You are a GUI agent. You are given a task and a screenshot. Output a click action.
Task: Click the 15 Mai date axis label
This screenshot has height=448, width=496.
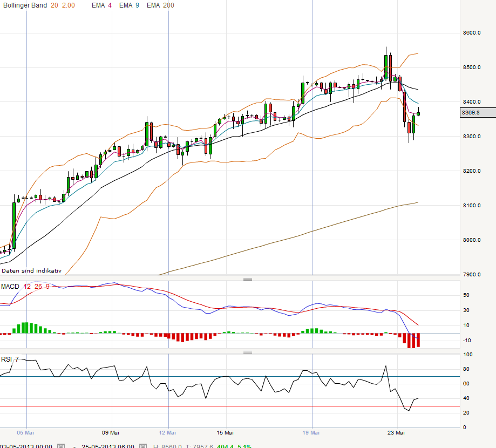(225, 432)
